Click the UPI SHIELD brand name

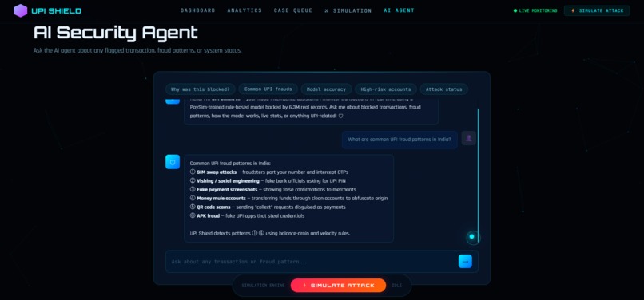(x=56, y=11)
